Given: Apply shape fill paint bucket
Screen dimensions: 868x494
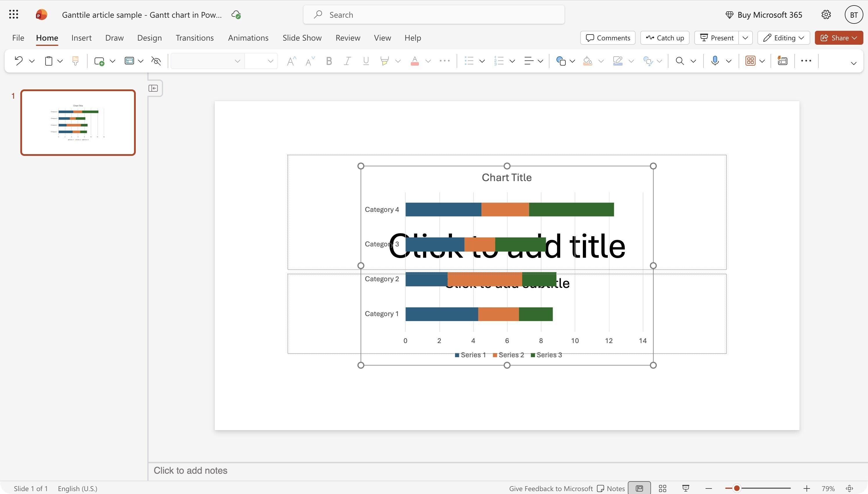Looking at the screenshot, I should coord(587,61).
